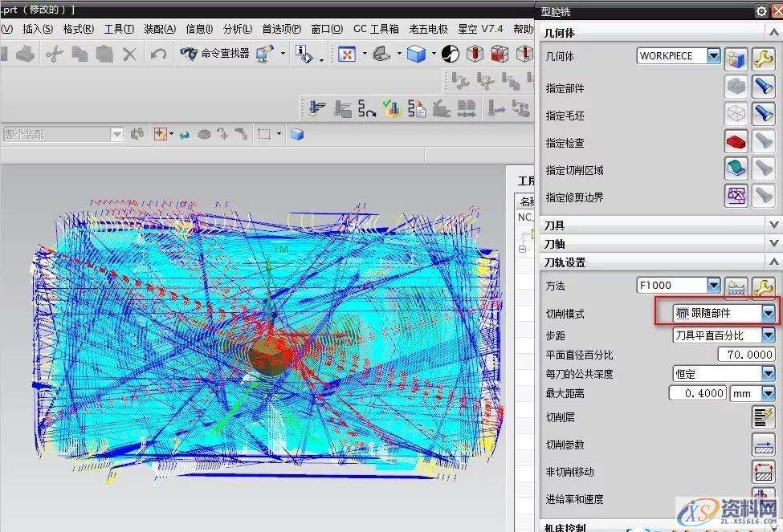Open Non Cutting Moves (非切削移动) icon

[762, 471]
